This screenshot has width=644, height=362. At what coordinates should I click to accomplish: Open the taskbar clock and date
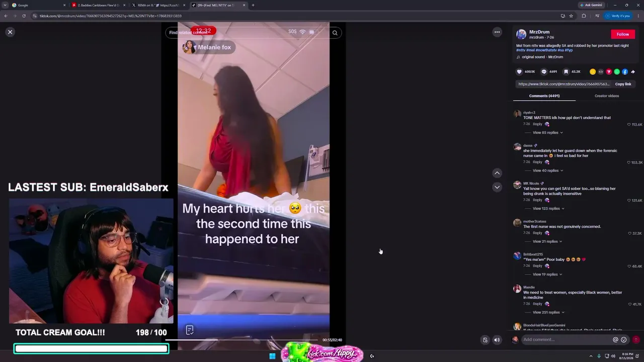point(627,356)
